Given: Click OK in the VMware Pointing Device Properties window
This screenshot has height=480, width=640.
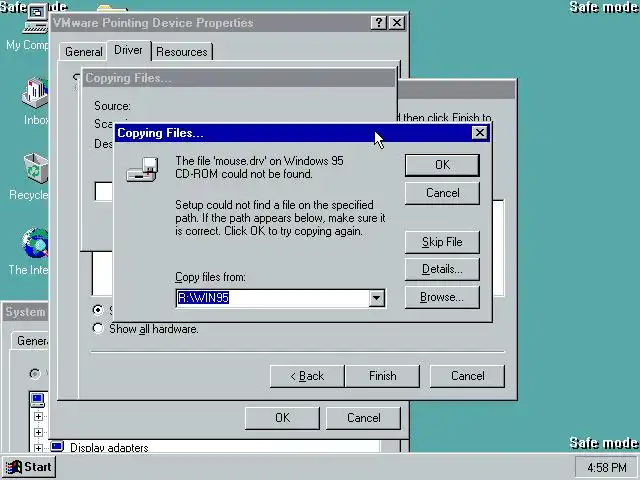Looking at the screenshot, I should tap(282, 418).
